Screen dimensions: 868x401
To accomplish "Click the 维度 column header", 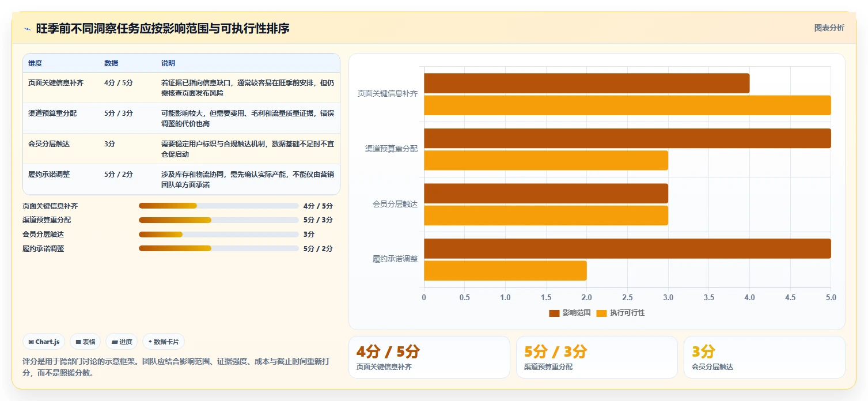I will pos(35,63).
